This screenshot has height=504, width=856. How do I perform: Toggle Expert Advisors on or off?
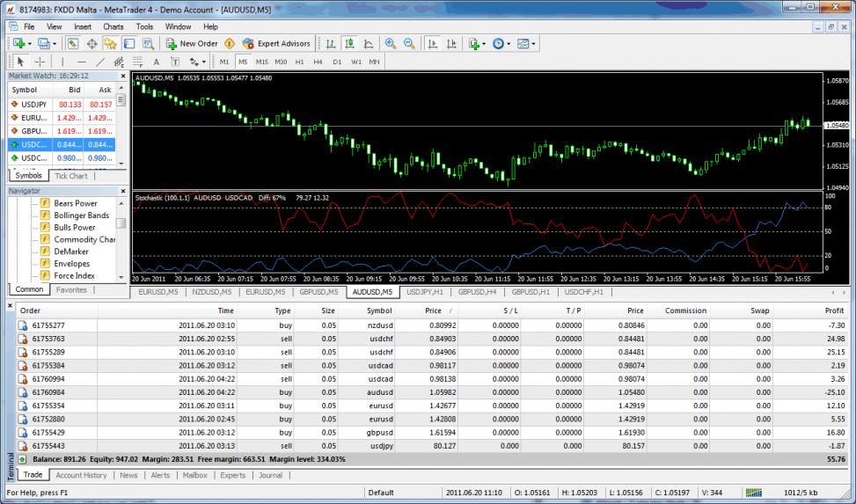click(x=276, y=43)
